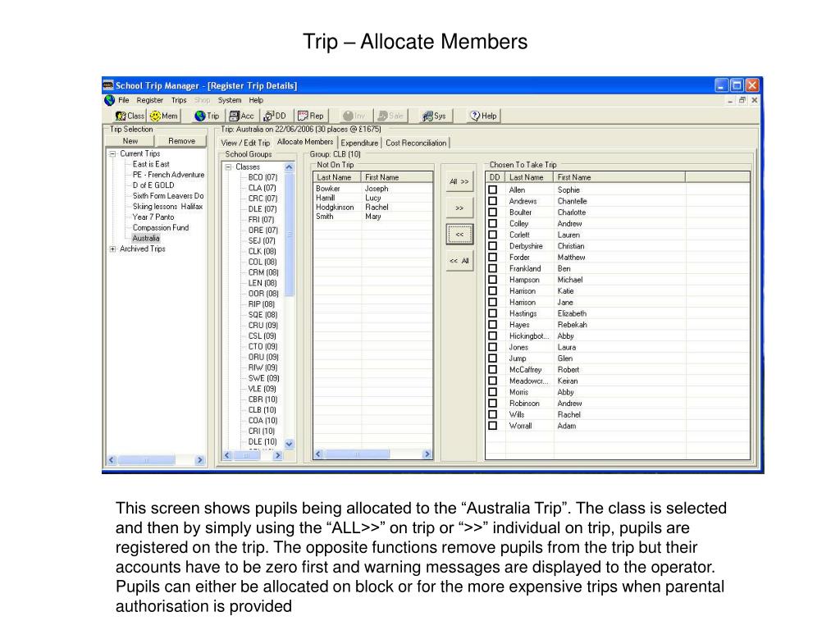Click the School Groups vertical scrollbar thumb
Viewport: 840px width, 630px height.
tap(290, 235)
